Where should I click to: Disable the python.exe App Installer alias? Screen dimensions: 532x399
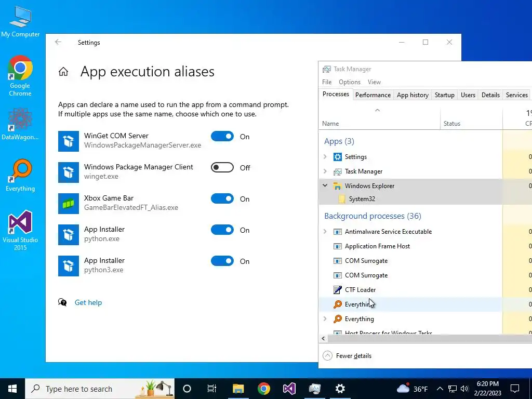pyautogui.click(x=222, y=230)
